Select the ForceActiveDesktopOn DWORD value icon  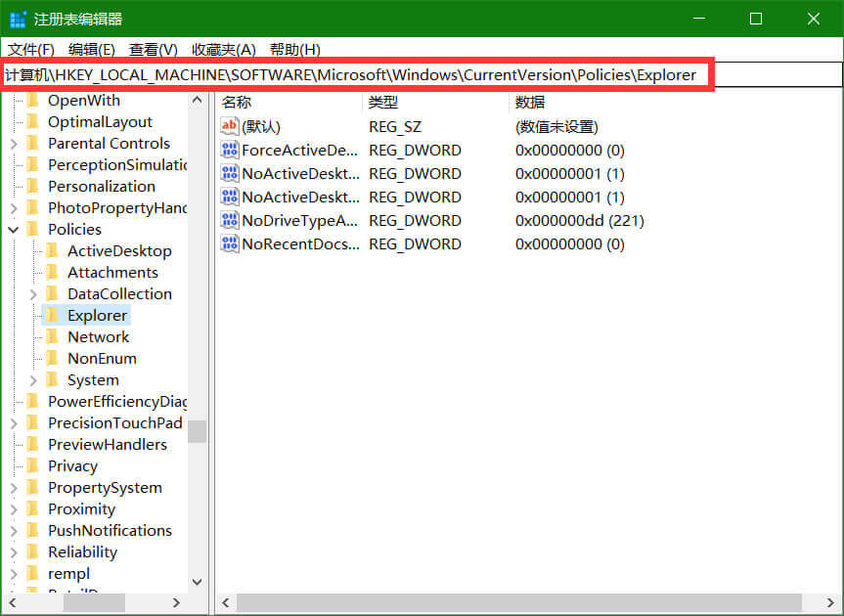click(230, 151)
